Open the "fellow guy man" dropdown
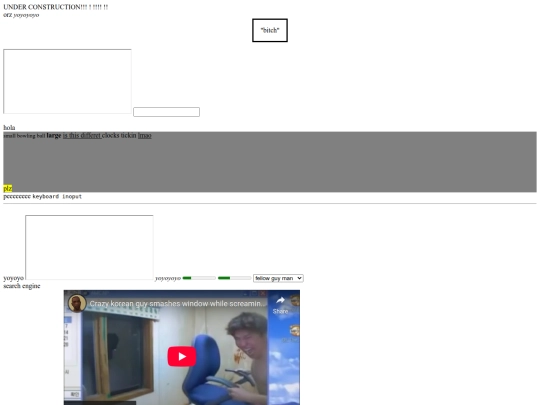 click(278, 278)
